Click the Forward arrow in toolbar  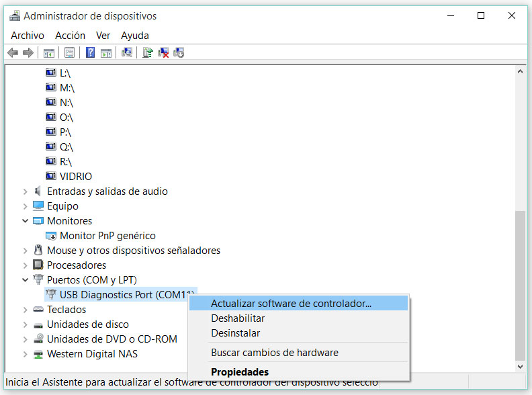coord(28,52)
